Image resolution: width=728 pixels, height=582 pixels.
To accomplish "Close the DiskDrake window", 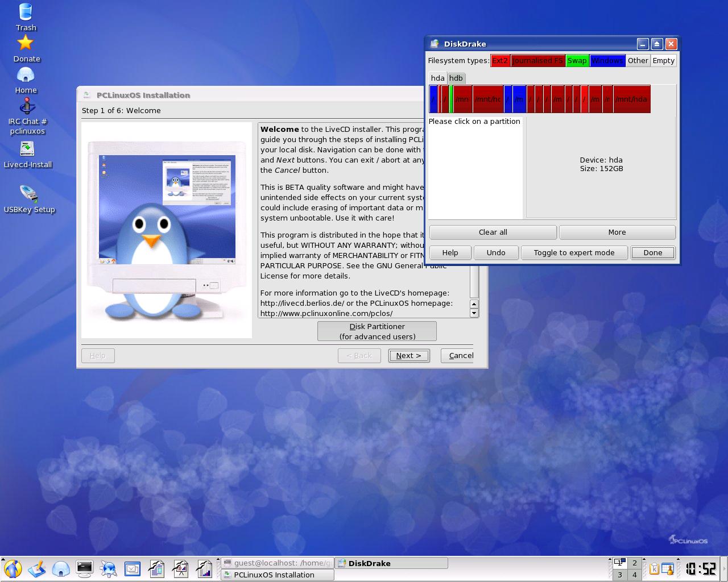I will tap(671, 44).
